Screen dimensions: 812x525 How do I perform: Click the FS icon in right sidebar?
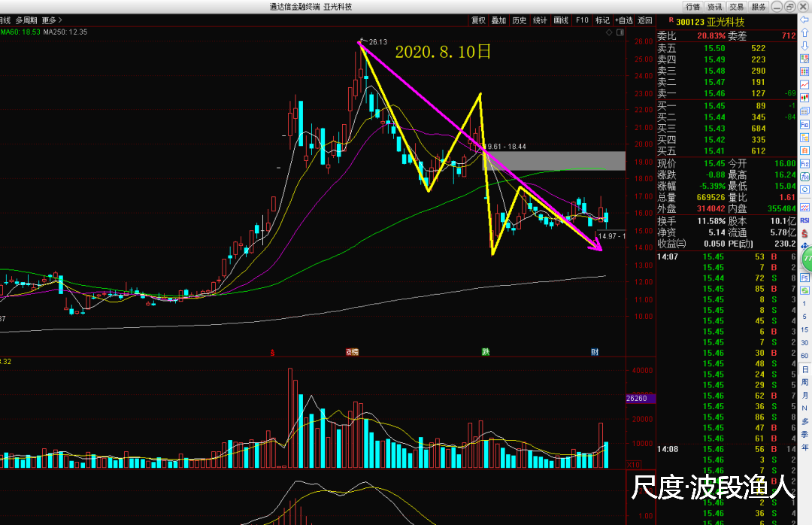click(x=804, y=278)
